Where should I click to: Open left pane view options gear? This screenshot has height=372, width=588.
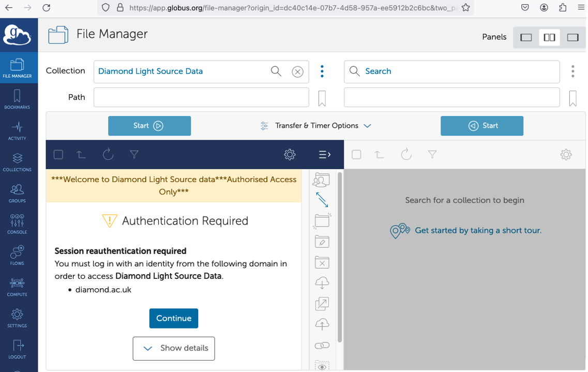pyautogui.click(x=290, y=155)
